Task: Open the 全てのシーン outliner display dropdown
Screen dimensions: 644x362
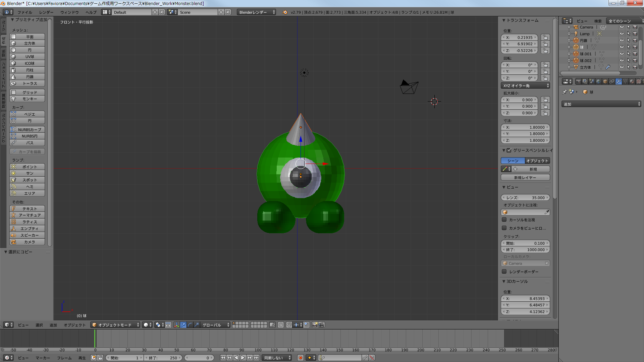Action: coord(625,21)
